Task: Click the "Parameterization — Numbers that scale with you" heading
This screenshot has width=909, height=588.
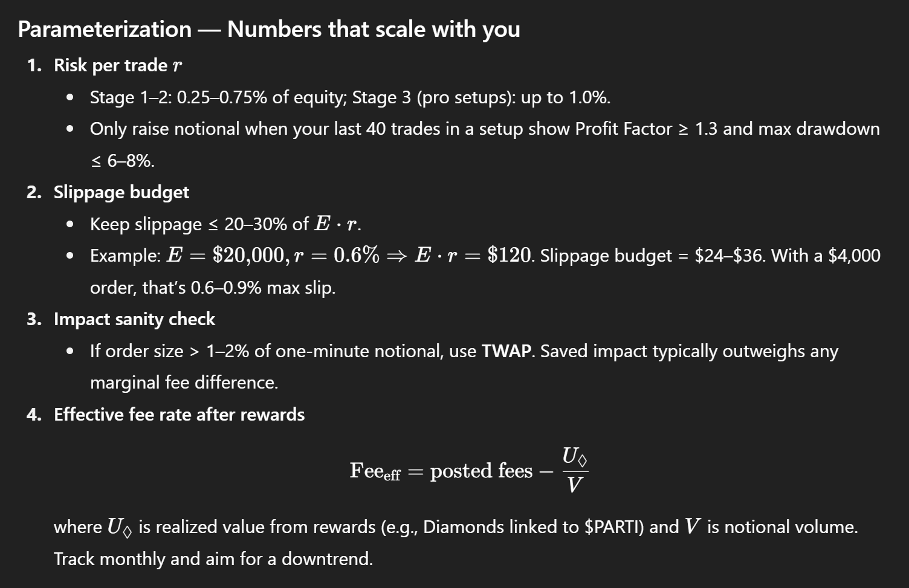Action: (x=268, y=29)
